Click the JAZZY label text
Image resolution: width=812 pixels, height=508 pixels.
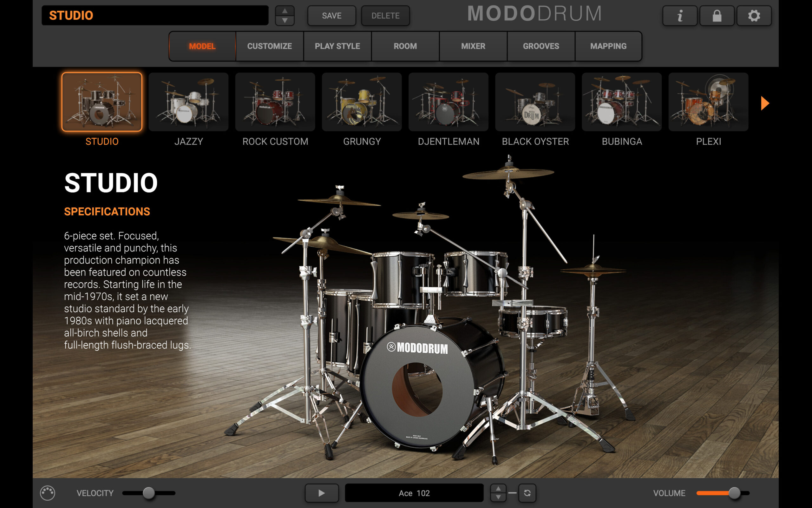point(189,142)
